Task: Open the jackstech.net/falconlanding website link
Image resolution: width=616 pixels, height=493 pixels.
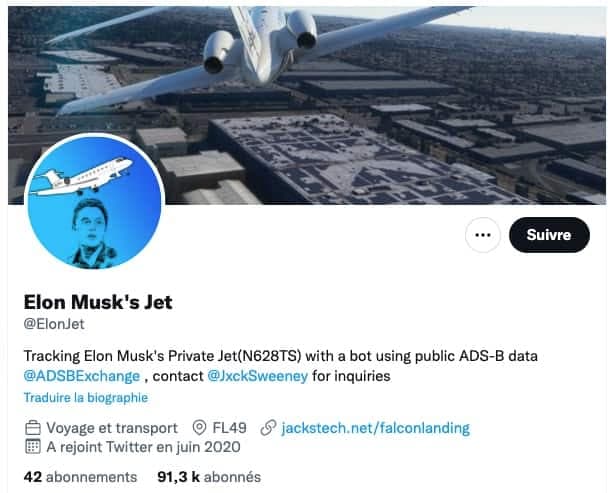Action: click(x=377, y=428)
